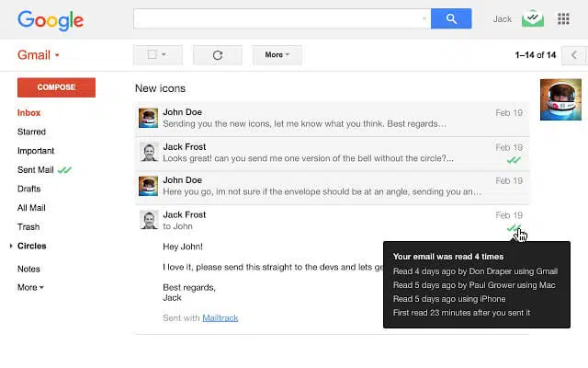Viewport: 588px width, 368px height.
Task: Click the previous page arrow button
Action: pyautogui.click(x=573, y=55)
